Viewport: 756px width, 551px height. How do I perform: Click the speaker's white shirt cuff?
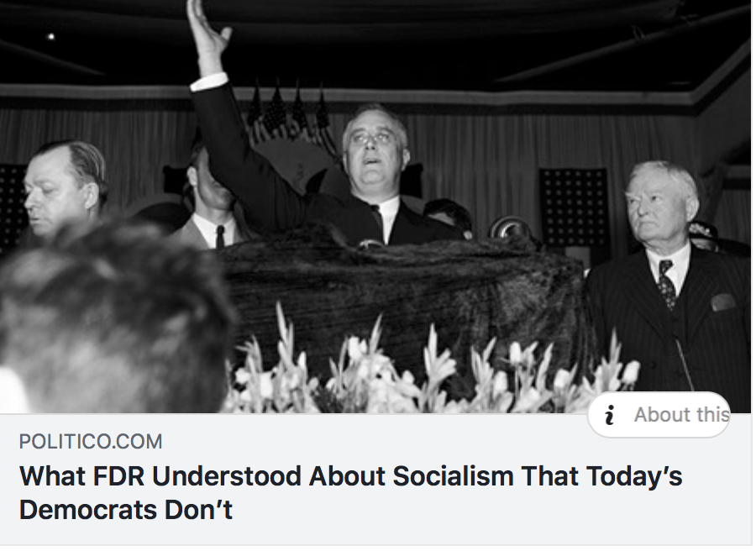[x=210, y=81]
